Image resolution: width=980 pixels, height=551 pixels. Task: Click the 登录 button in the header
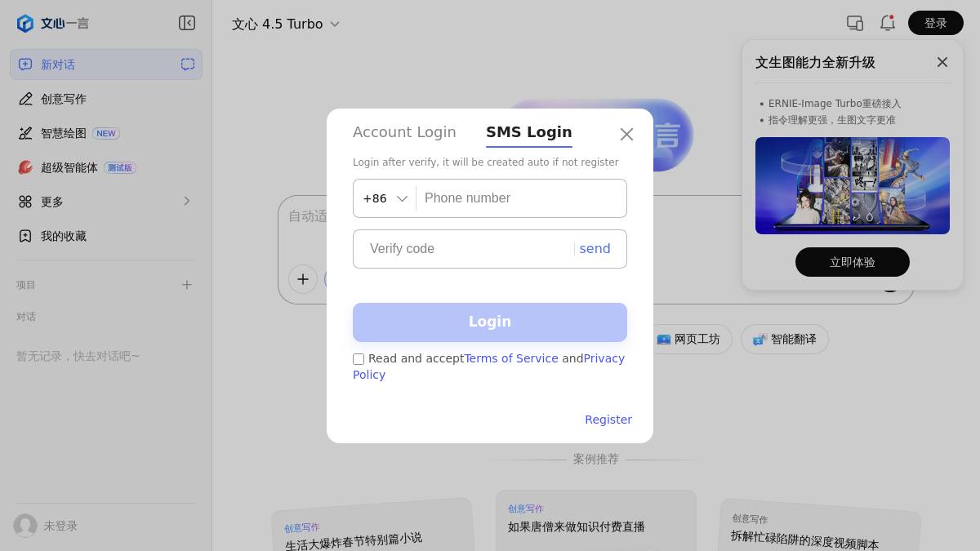coord(936,23)
